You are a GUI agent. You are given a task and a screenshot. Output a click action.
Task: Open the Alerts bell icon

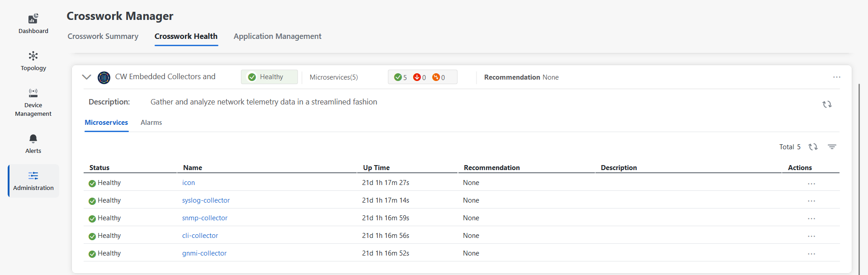tap(33, 138)
